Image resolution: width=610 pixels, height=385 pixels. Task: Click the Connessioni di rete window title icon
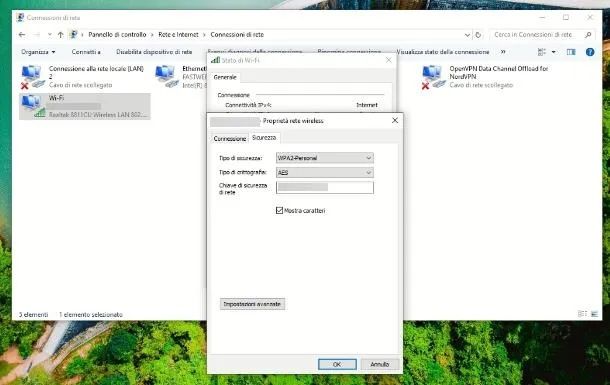point(20,18)
